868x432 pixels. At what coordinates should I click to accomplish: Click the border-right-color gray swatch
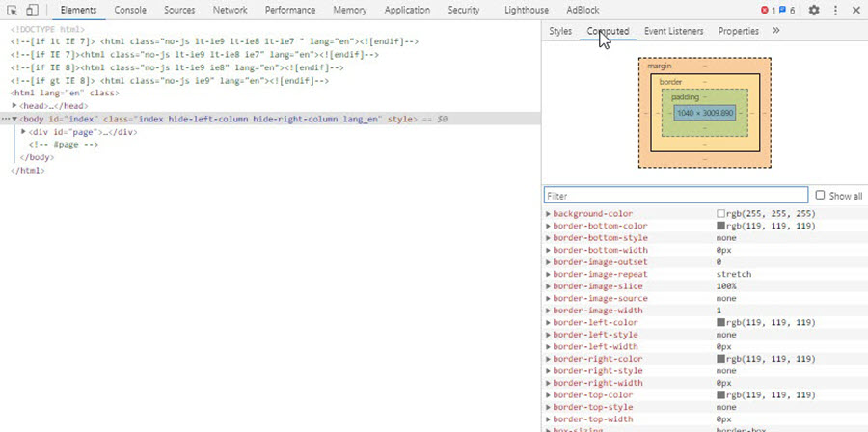(720, 359)
